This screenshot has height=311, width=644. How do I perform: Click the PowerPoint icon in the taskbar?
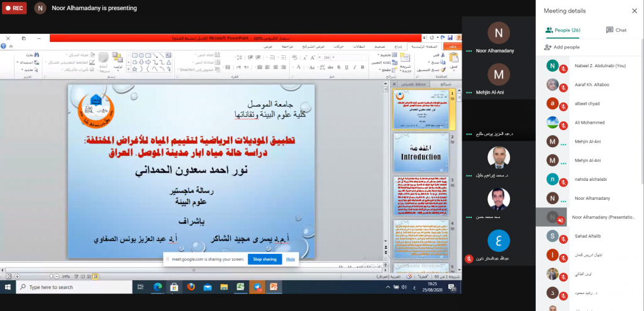(274, 287)
